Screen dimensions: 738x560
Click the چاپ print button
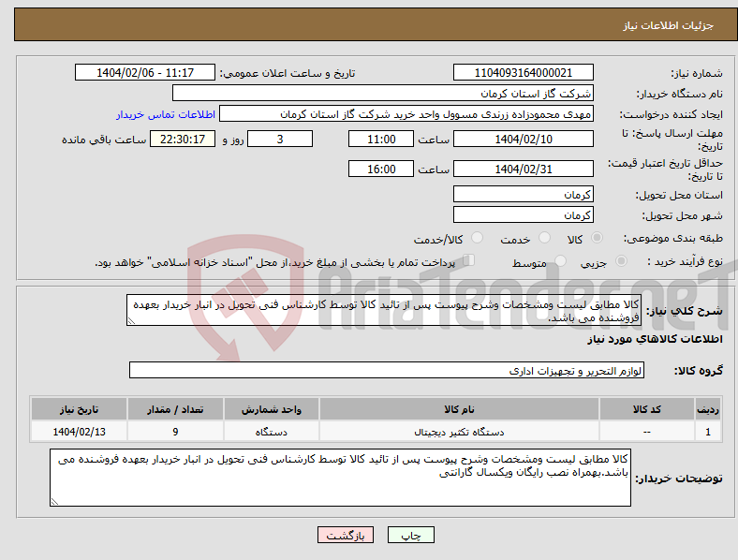[x=411, y=535]
